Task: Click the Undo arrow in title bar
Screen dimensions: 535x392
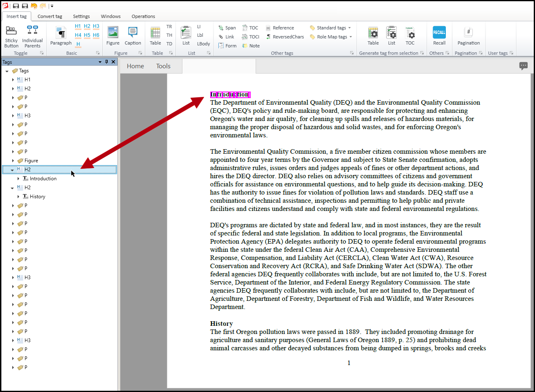Action: pyautogui.click(x=34, y=6)
